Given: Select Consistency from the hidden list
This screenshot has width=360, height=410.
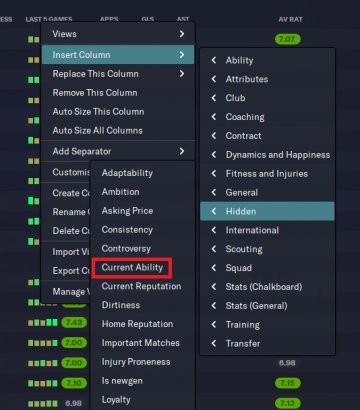Looking at the screenshot, I should click(127, 230).
